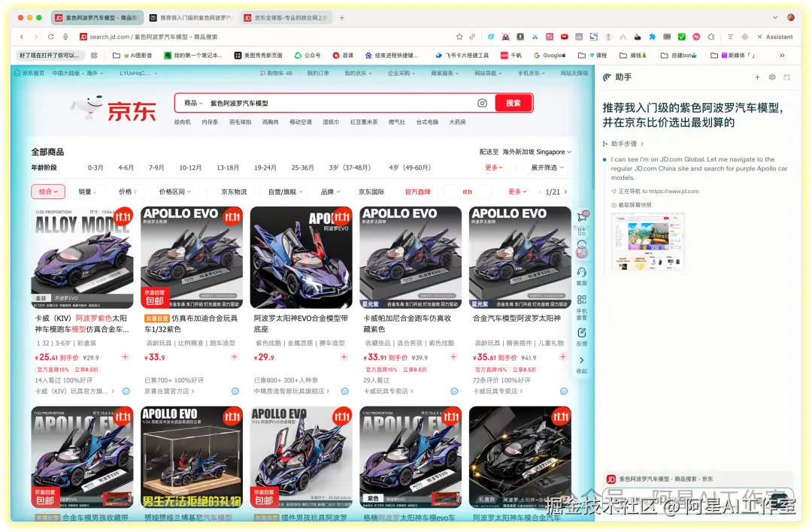Screen dimensions: 812x532
Task: Click the camera photo search icon
Action: click(x=481, y=103)
